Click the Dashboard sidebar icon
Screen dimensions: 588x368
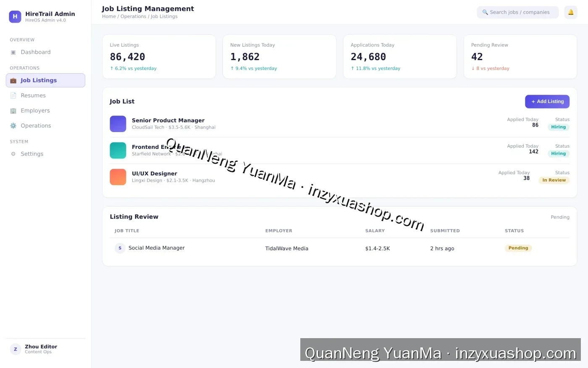coord(13,52)
